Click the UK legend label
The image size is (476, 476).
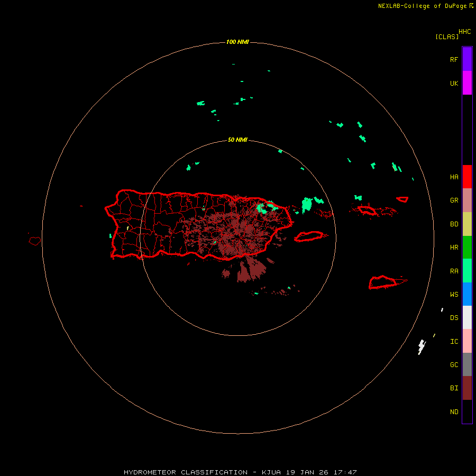click(x=454, y=83)
